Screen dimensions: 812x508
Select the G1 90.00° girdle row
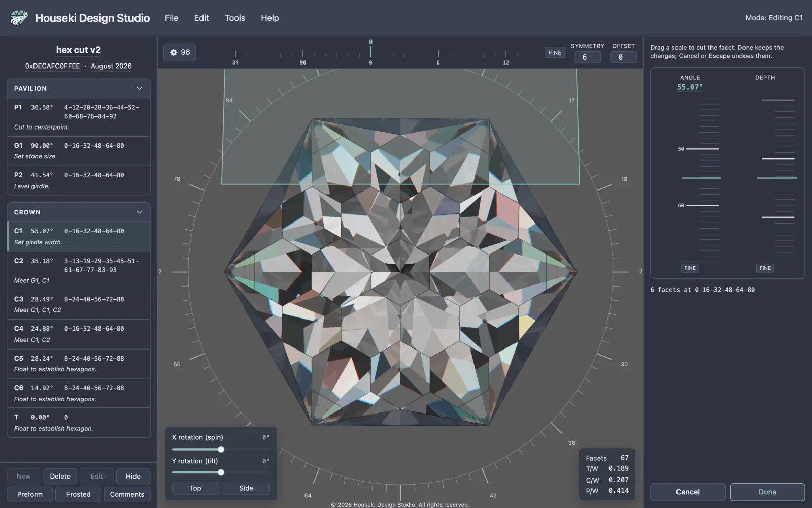(x=79, y=151)
